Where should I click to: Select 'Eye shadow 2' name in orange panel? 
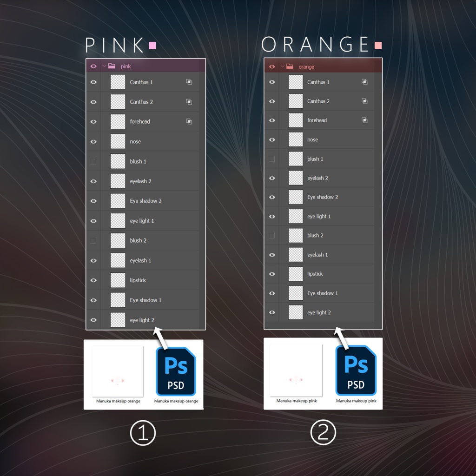click(323, 197)
